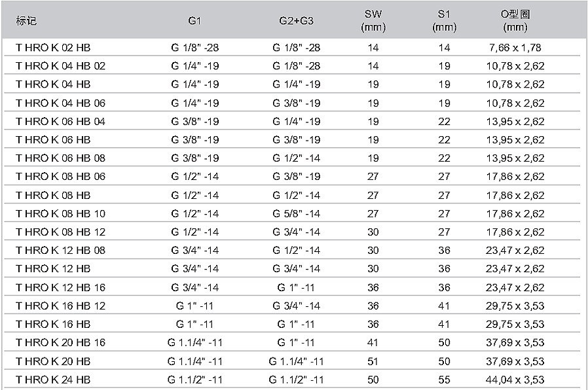Screen dimensions: 588x390
Task: Select the T HRO K 08 HB 10 label
Action: (61, 213)
